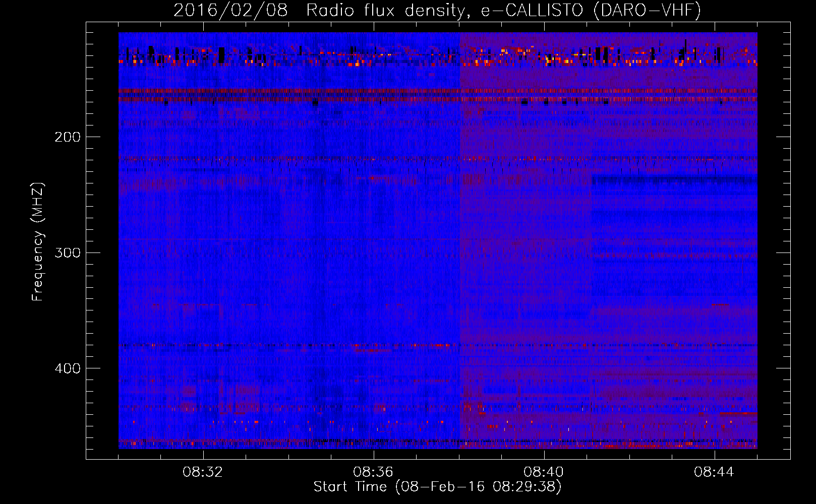Image resolution: width=816 pixels, height=504 pixels.
Task: Click the 08:44 time tick label
Action: tap(714, 472)
